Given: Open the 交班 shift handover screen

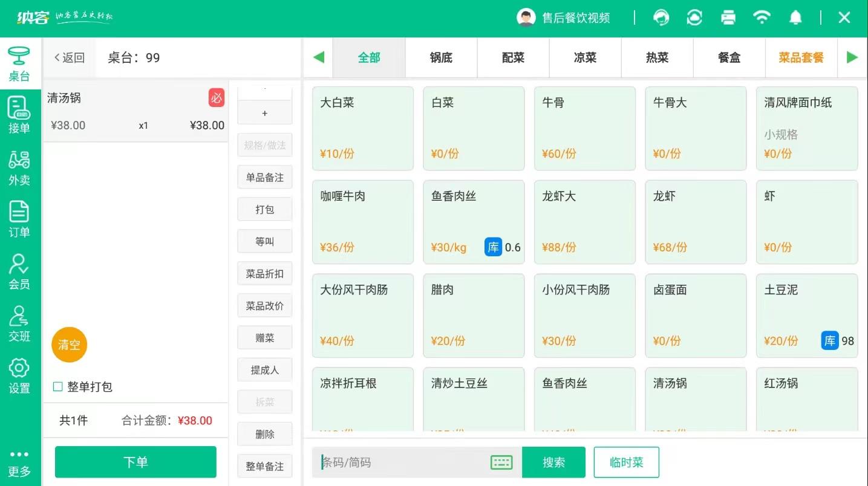Looking at the screenshot, I should pos(19,323).
